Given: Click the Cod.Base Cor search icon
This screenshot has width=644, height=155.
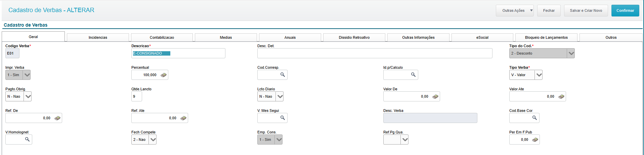Looking at the screenshot, I should click(x=534, y=118).
